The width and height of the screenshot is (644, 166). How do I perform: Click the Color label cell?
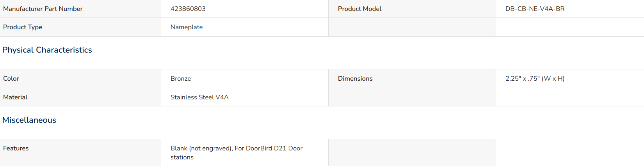coord(80,78)
